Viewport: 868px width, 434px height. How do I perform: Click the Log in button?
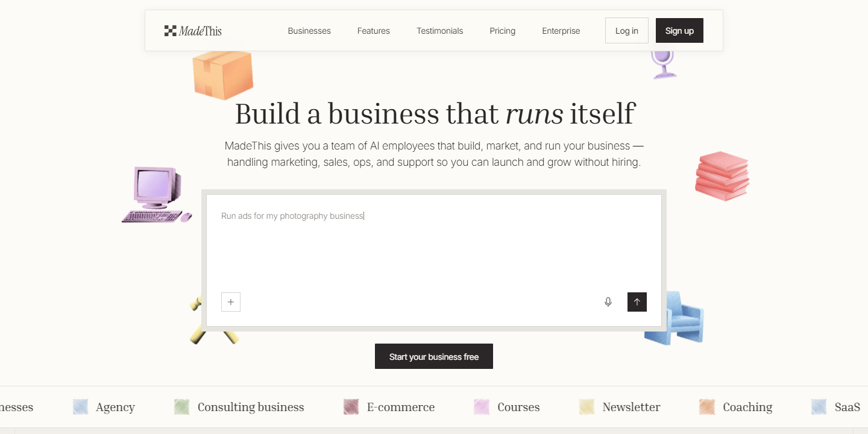point(627,31)
